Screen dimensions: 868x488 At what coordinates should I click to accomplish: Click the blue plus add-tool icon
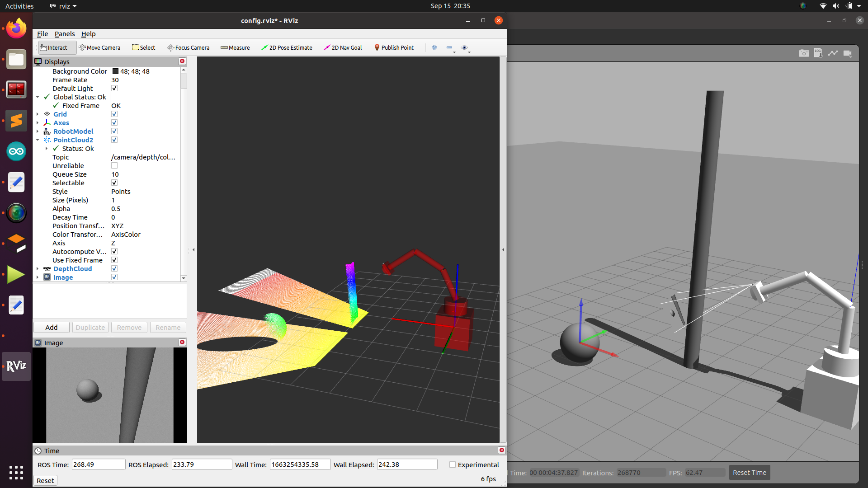coord(434,47)
